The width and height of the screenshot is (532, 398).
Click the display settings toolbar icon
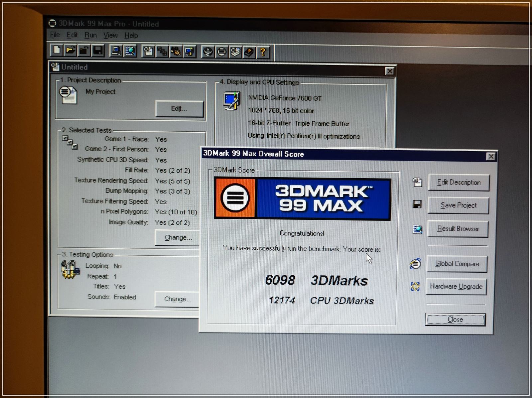pyautogui.click(x=190, y=52)
